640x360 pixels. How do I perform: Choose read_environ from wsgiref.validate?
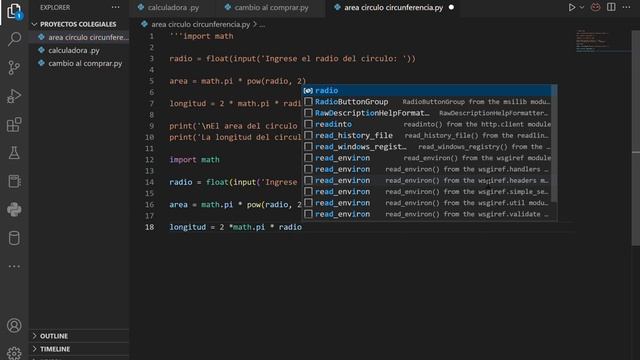tap(427, 214)
